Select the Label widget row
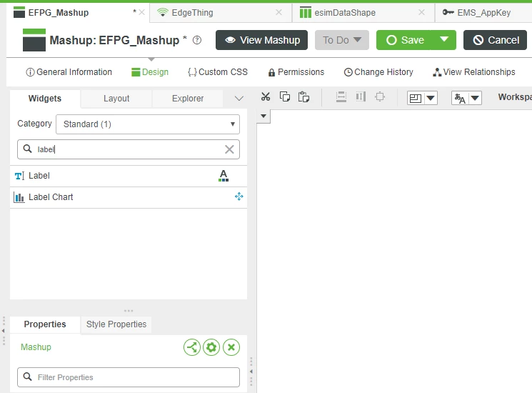This screenshot has height=393, width=532. pos(129,176)
